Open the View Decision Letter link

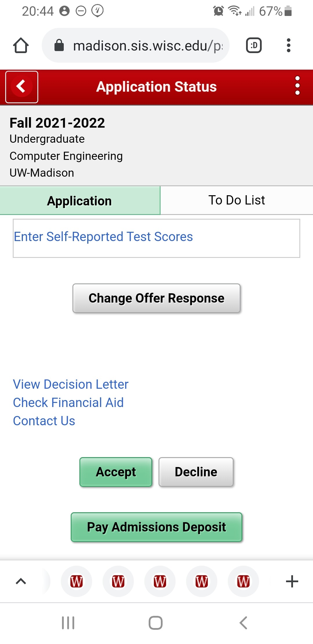[71, 384]
